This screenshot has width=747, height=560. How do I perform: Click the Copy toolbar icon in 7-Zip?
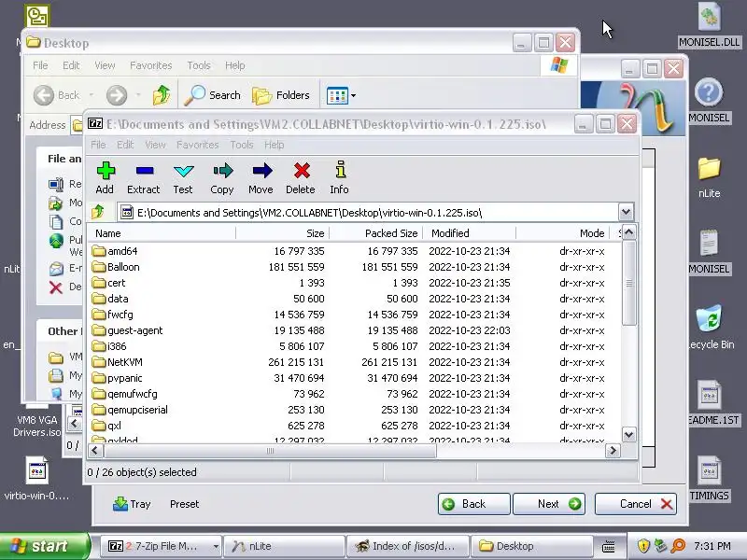point(222,178)
